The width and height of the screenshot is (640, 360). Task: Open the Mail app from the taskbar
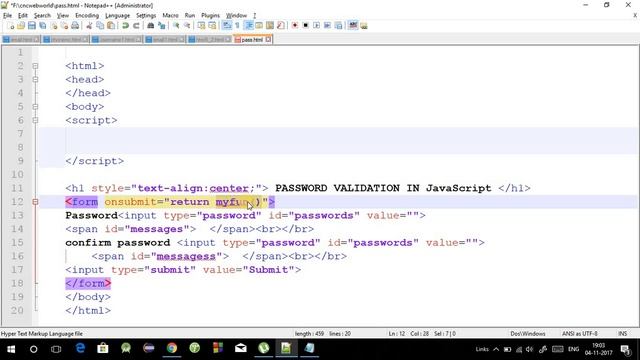coord(241,348)
